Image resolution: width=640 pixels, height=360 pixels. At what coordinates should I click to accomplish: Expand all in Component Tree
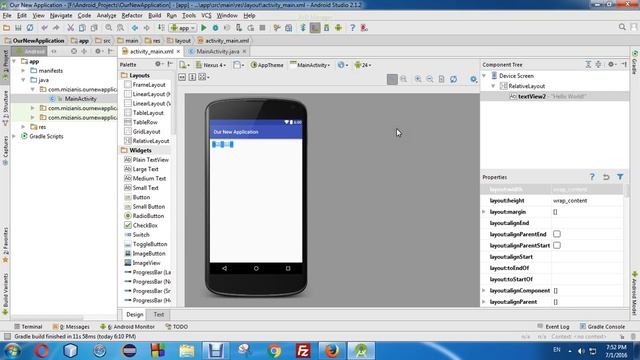click(588, 64)
